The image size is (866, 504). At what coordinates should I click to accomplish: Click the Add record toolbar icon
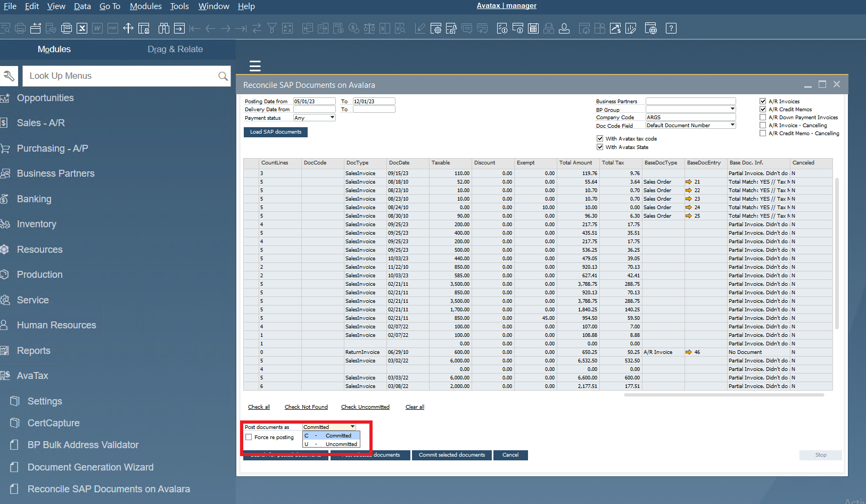179,28
